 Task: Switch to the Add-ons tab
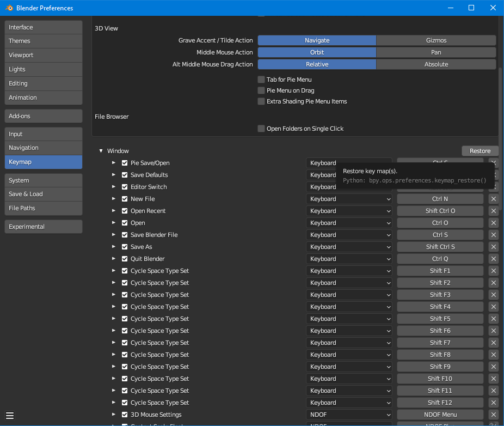click(44, 116)
